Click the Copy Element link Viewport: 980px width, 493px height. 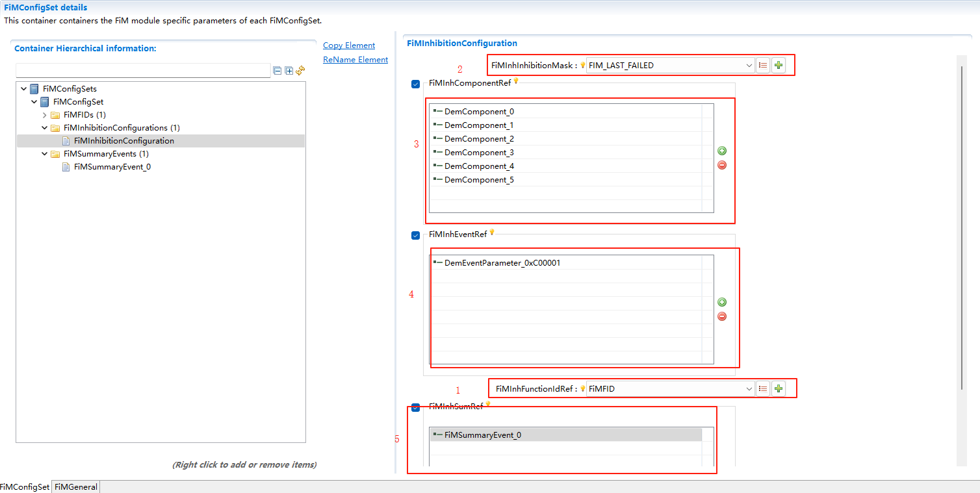tap(348, 45)
